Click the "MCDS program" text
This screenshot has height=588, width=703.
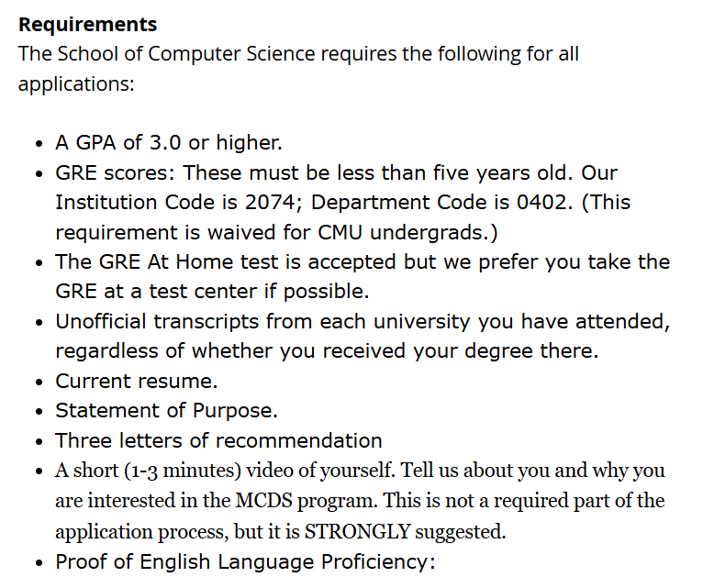(306, 501)
